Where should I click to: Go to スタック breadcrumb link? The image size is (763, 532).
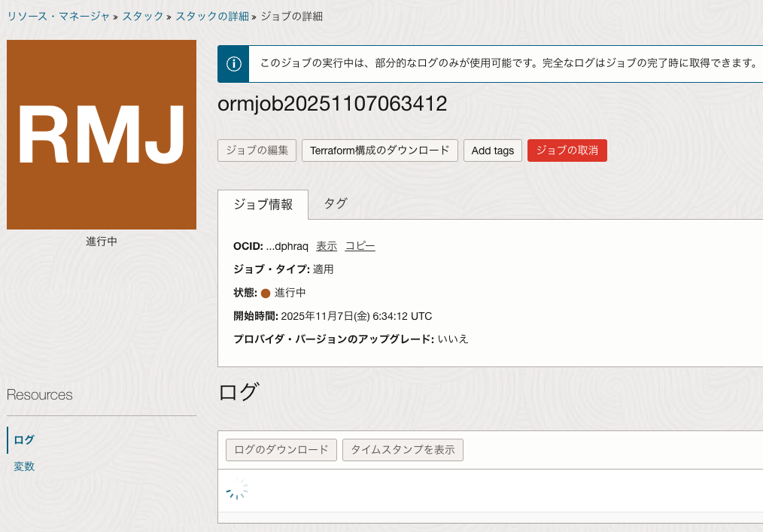(142, 17)
